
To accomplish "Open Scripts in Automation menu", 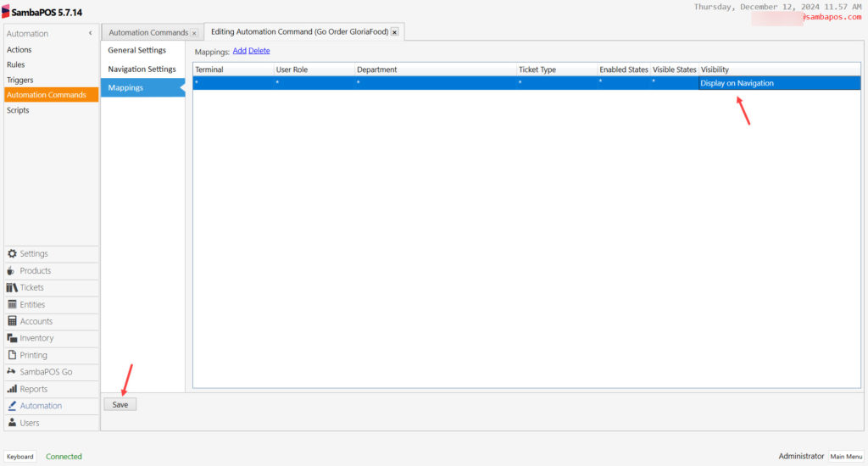I will (x=18, y=110).
